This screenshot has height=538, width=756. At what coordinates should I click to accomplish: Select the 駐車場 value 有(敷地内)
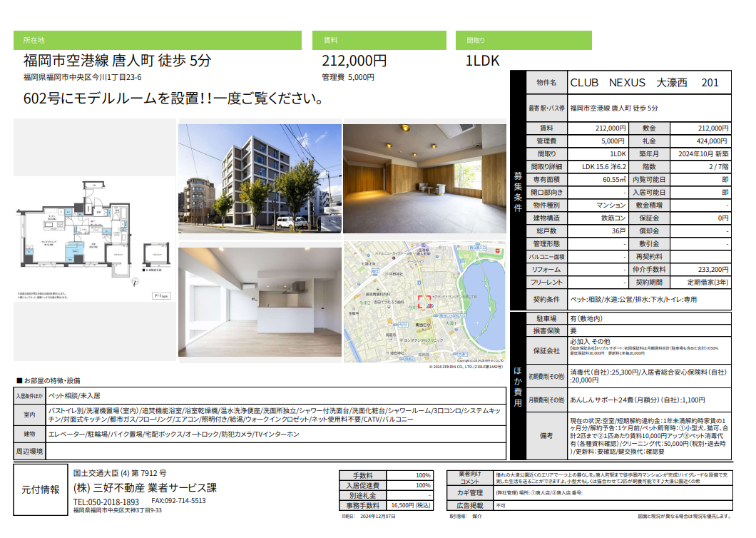tap(586, 319)
